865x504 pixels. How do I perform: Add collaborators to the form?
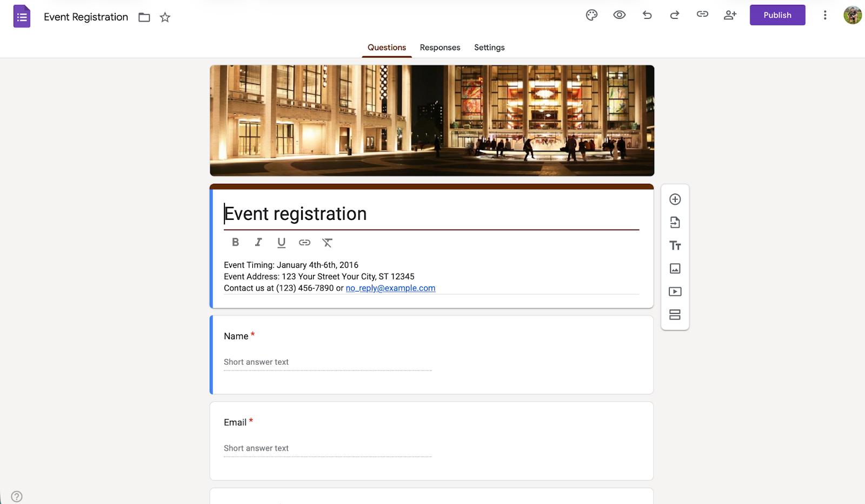tap(730, 15)
